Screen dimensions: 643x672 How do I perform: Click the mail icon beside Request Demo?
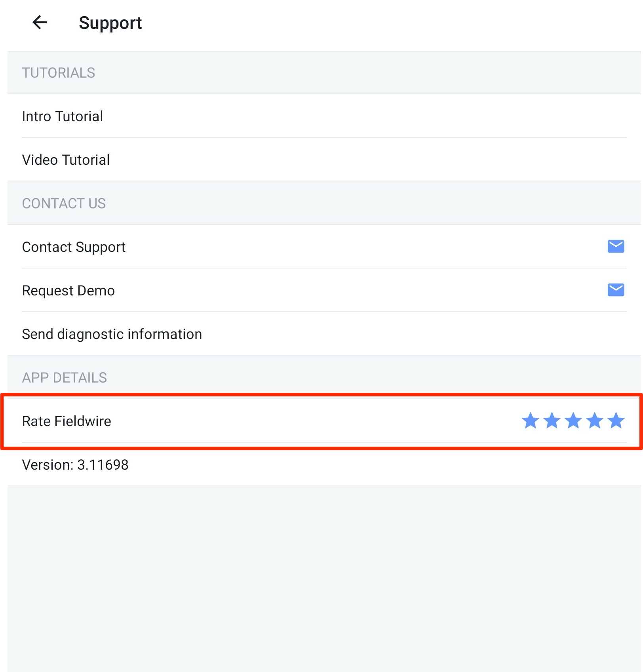(616, 290)
